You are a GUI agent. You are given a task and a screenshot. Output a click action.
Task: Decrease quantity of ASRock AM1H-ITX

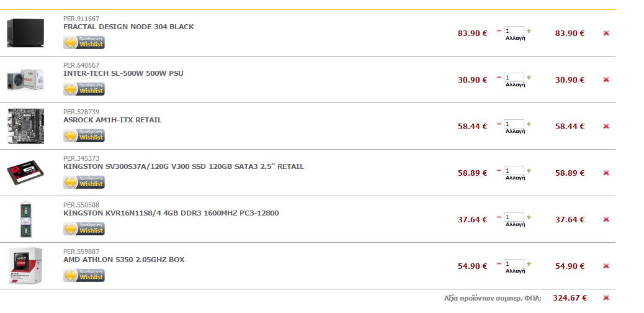pos(499,124)
